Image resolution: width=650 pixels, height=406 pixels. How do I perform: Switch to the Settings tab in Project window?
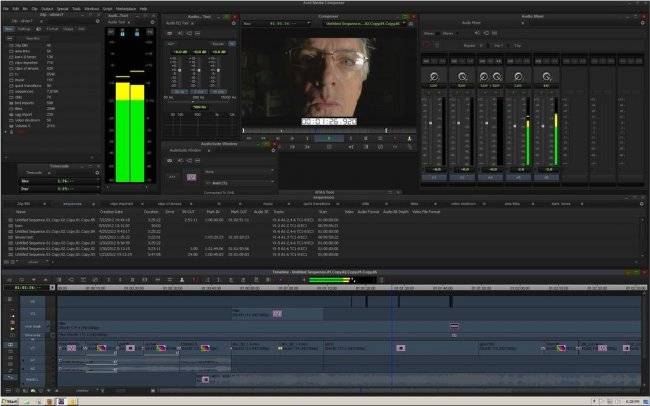(x=24, y=29)
